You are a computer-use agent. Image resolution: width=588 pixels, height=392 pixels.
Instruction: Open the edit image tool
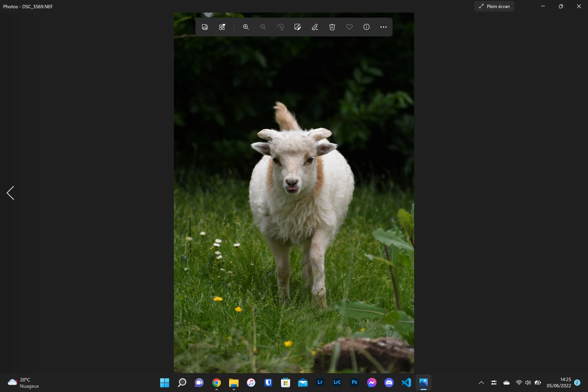click(x=298, y=27)
